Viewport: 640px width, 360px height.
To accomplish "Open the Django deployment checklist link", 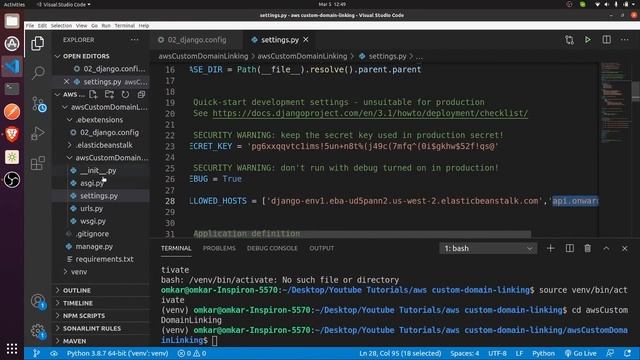I will [x=370, y=113].
